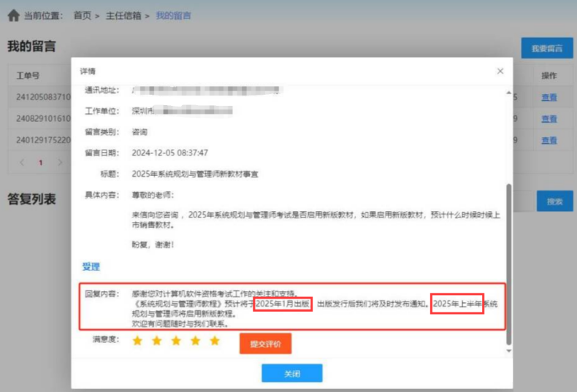The image size is (577, 392).
Task: Click 查看 for ticket 240129175220
Action: [549, 139]
